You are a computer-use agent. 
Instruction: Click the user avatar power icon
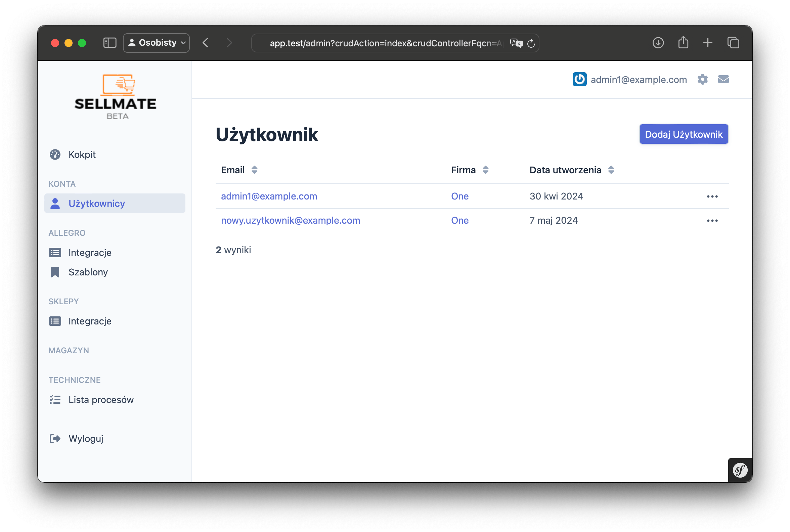tap(579, 79)
